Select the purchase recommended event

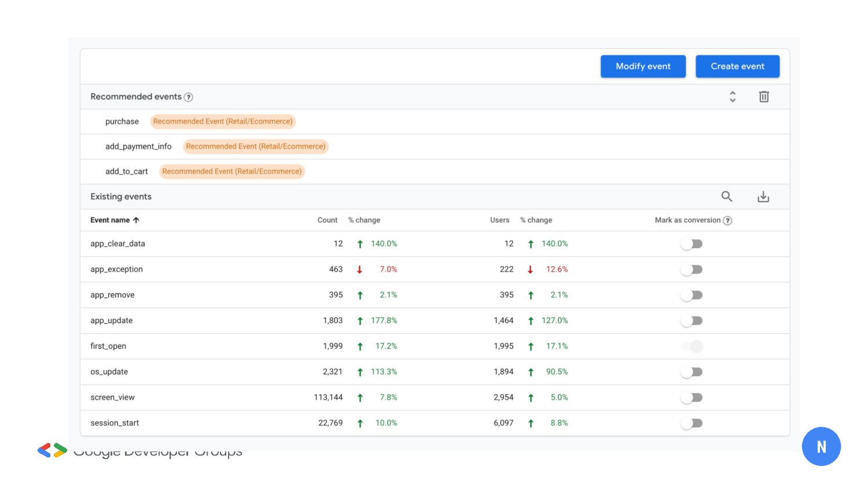tap(122, 121)
